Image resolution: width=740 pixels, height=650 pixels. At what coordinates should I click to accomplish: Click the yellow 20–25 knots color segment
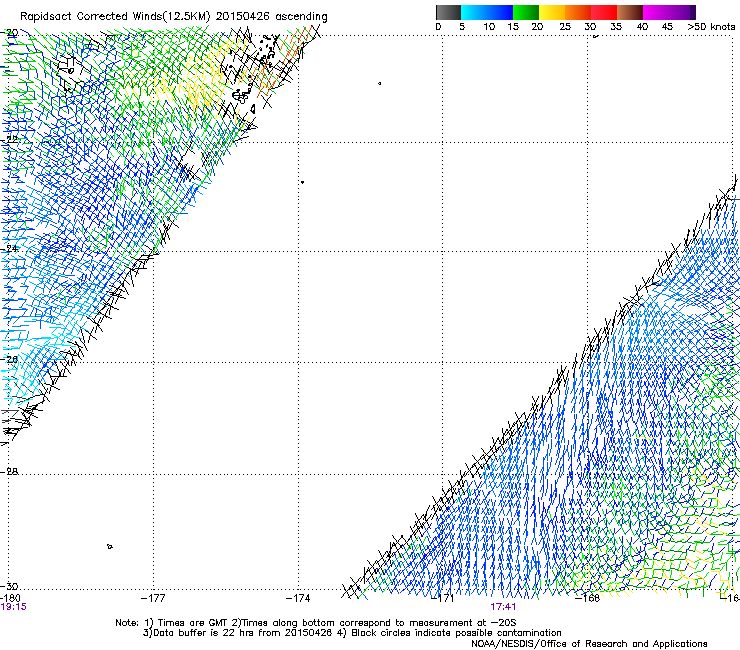point(552,12)
